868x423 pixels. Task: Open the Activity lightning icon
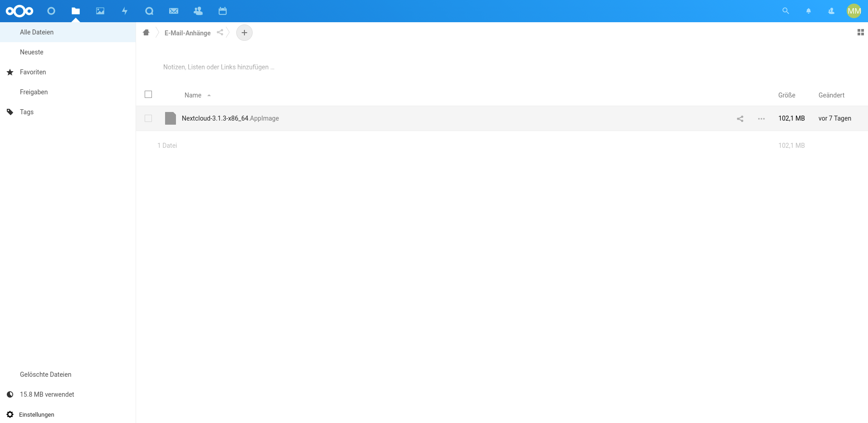125,11
